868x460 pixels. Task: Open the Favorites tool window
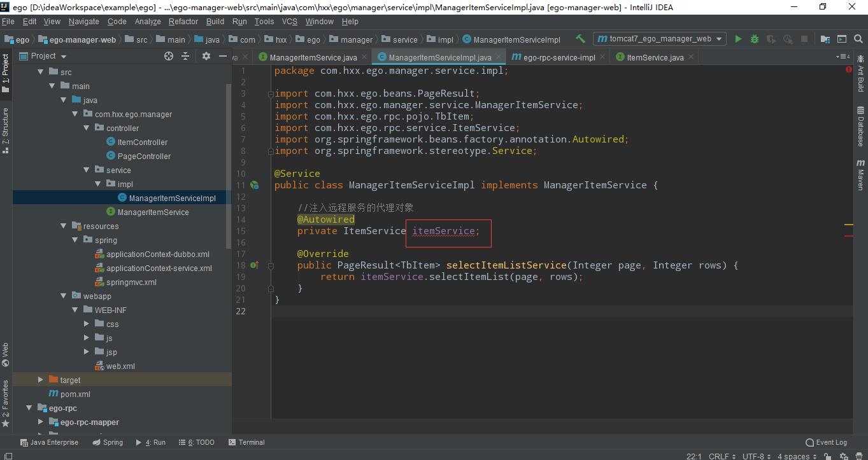click(6, 403)
